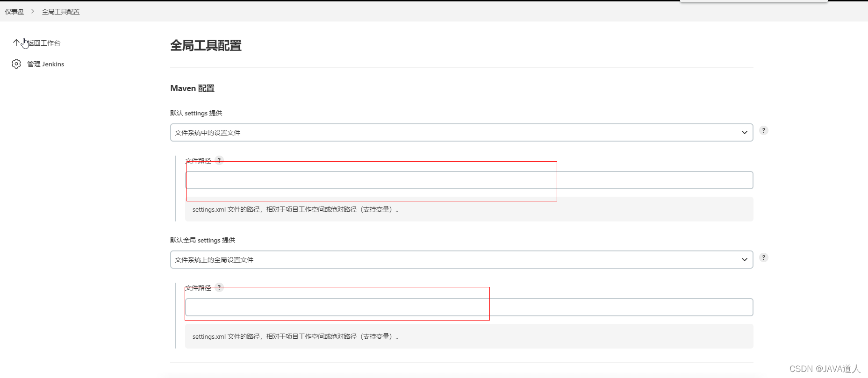Click the up-arrow icon beside 返回工作台
The image size is (868, 378).
coord(16,43)
